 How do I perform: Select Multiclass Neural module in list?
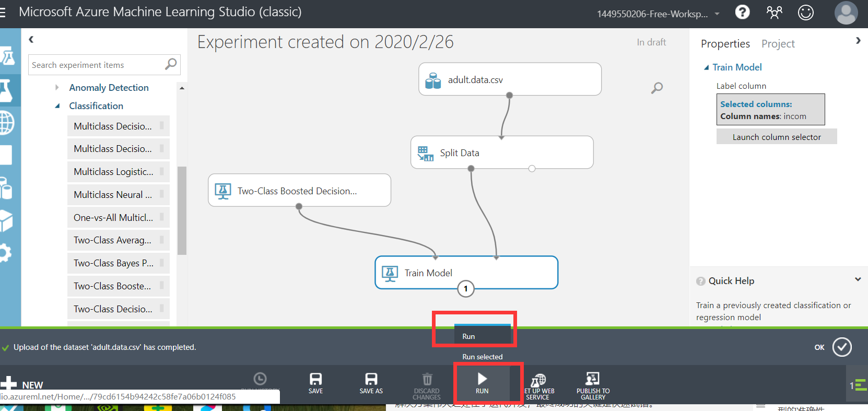[118, 195]
